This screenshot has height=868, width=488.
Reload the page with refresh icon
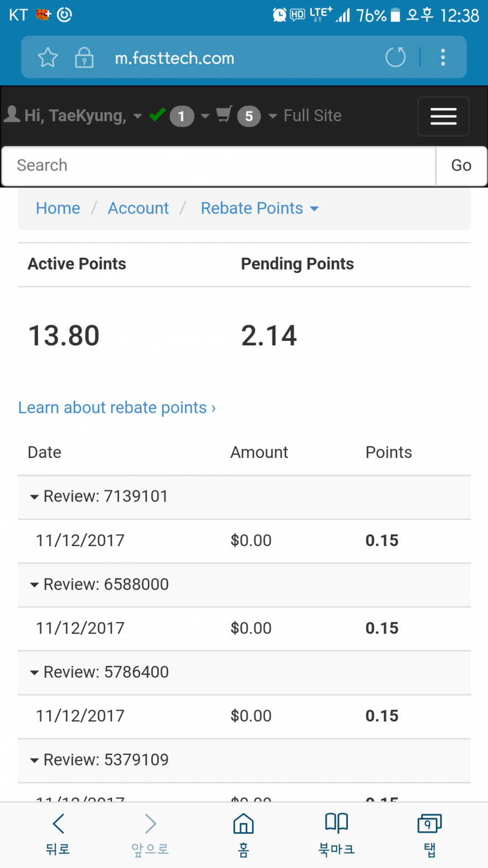pos(395,57)
